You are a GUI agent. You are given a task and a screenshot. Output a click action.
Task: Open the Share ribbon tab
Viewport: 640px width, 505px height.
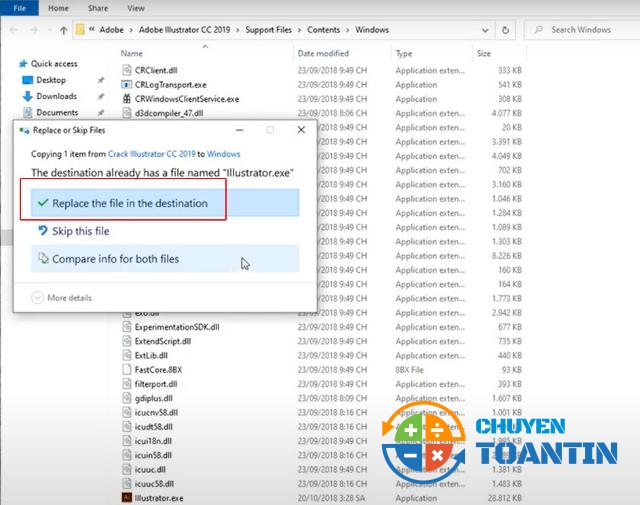(98, 8)
